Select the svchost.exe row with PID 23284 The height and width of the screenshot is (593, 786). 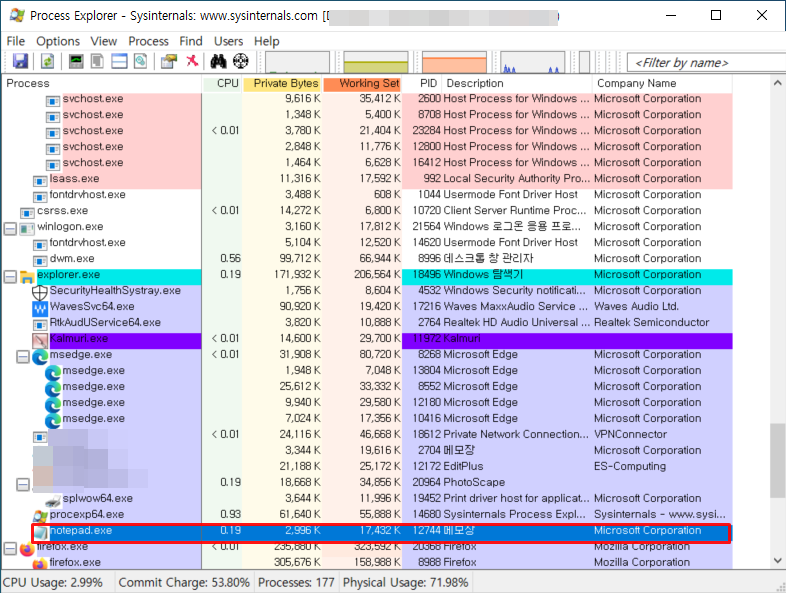(x=367, y=130)
